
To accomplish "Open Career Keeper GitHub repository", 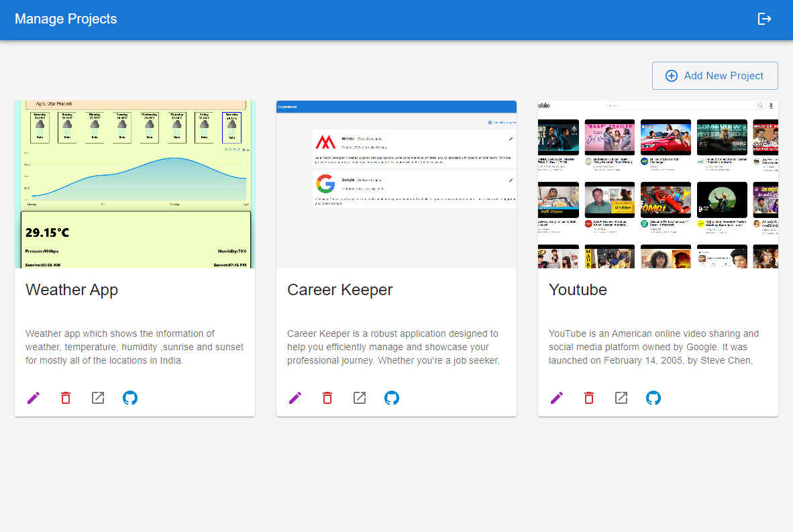I will coord(392,398).
